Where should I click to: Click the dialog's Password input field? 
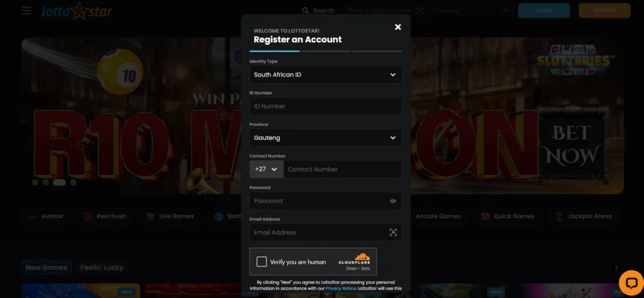point(326,201)
